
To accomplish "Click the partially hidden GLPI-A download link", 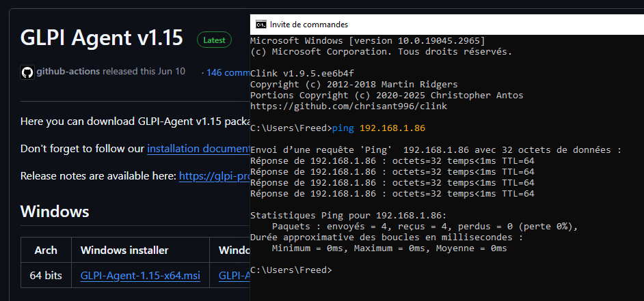I will (234, 276).
